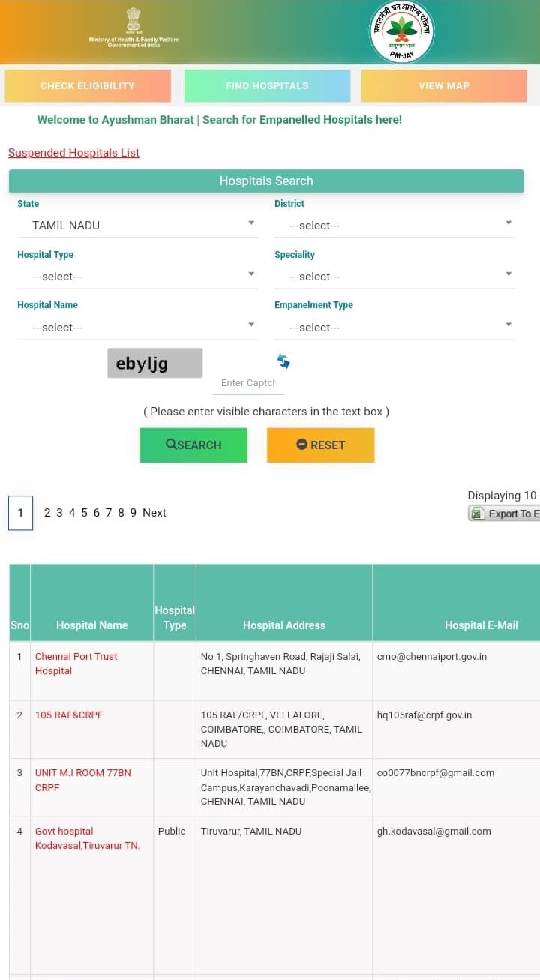The width and height of the screenshot is (540, 980).
Task: Expand the Empanelment Type dropdown
Action: [394, 327]
